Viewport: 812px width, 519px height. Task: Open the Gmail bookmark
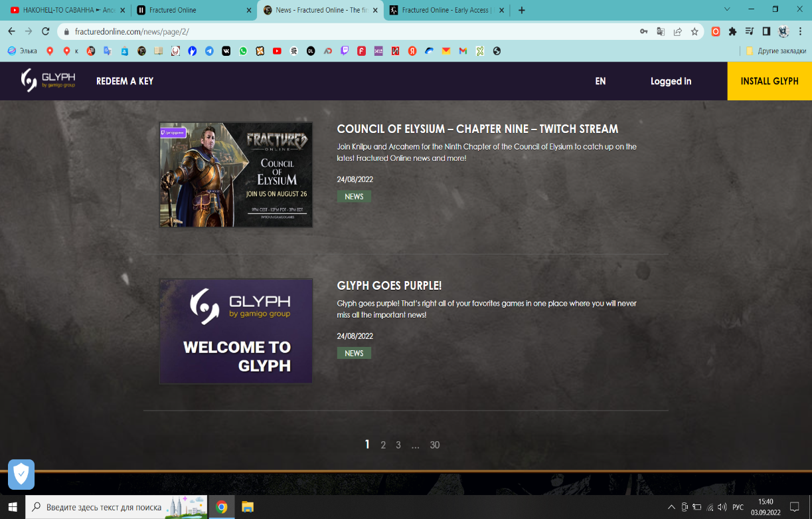(x=463, y=51)
